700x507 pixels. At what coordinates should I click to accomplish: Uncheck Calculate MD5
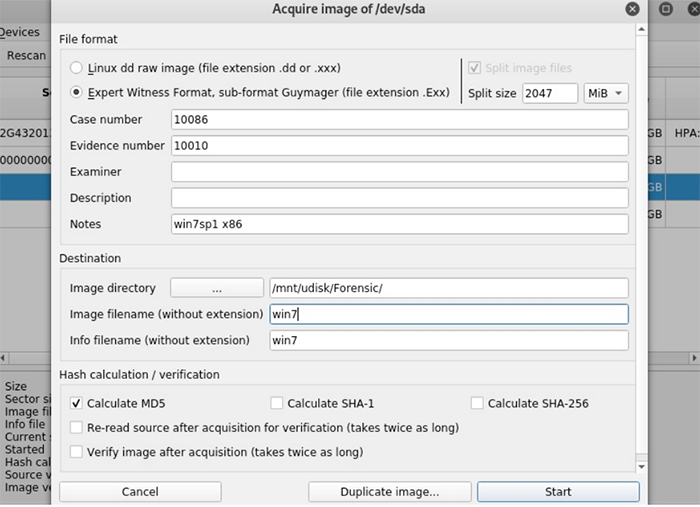pyautogui.click(x=76, y=403)
